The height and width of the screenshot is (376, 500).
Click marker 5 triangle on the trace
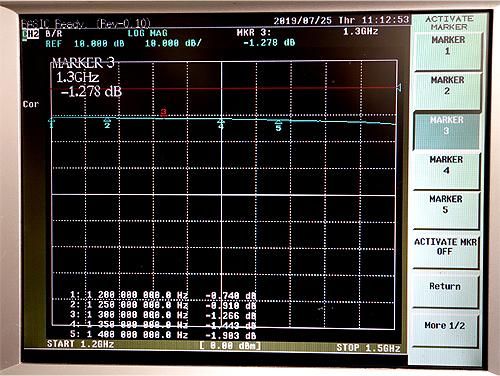[x=279, y=125]
